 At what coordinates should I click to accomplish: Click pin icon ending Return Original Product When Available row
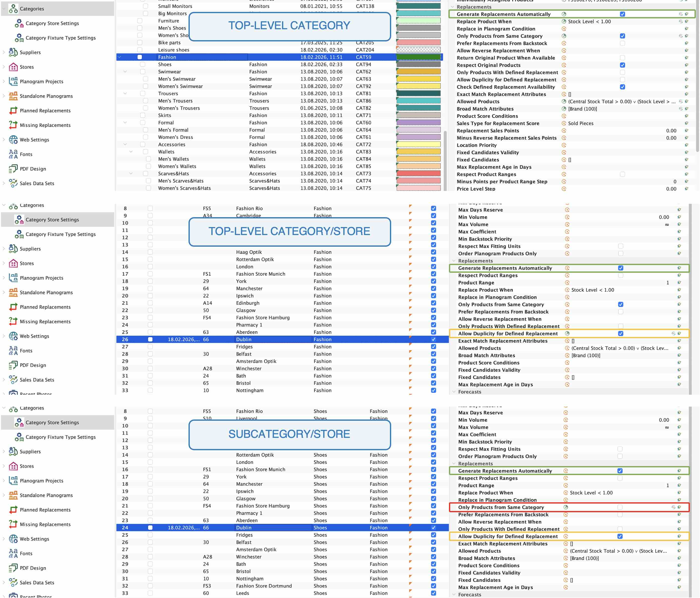tap(686, 58)
